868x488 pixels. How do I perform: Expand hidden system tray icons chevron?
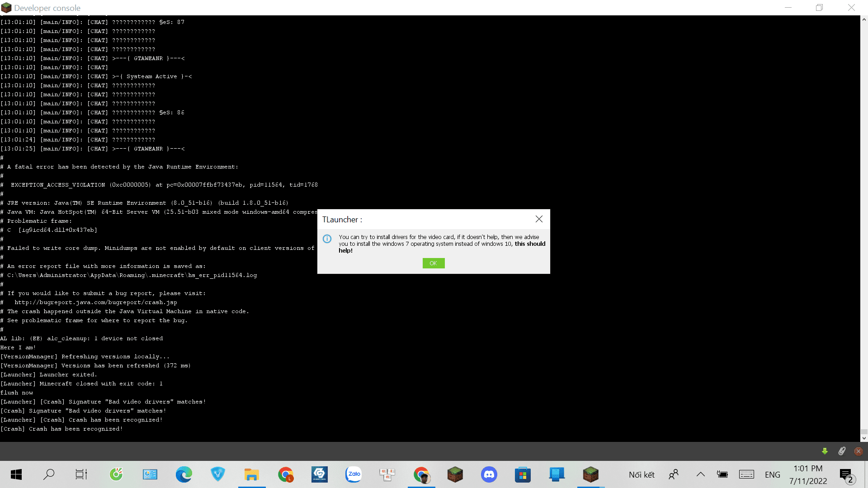[x=701, y=474]
